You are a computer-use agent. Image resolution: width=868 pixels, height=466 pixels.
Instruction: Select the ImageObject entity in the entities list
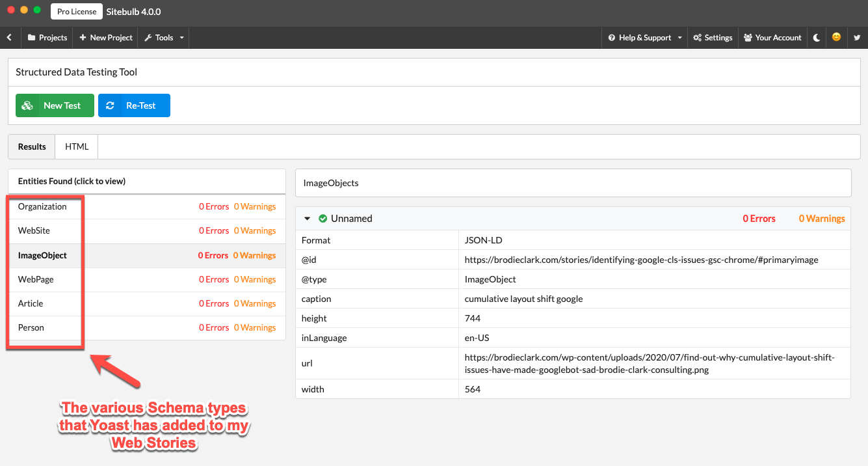(x=43, y=255)
